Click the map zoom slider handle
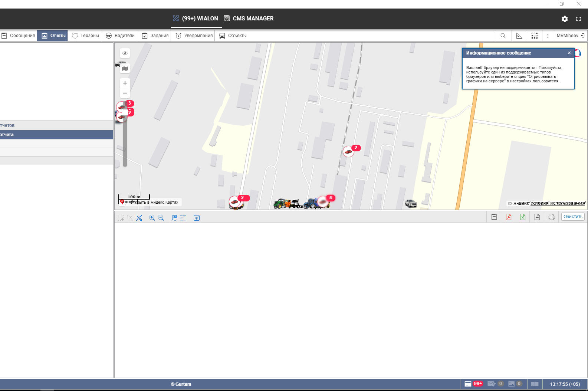Viewport: 588px width, 391px height. pos(125,112)
